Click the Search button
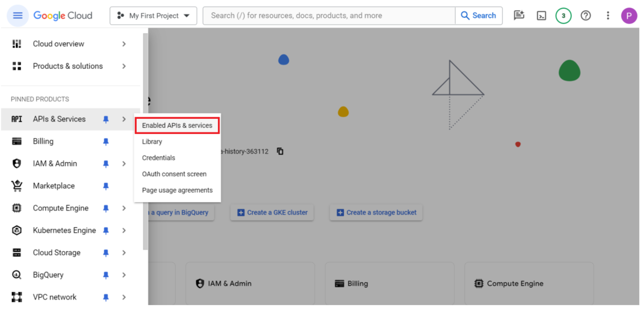 479,16
